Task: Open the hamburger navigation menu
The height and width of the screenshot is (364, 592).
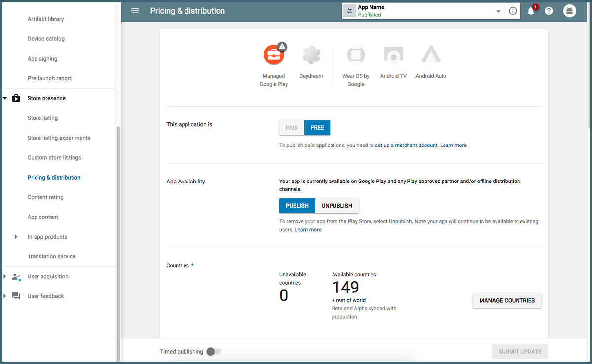Action: coord(135,11)
